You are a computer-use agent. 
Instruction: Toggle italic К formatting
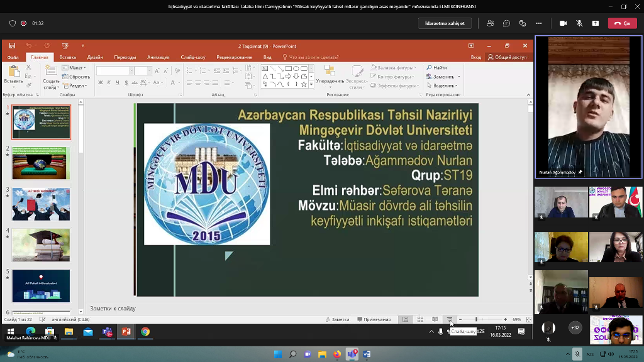pos(109,82)
